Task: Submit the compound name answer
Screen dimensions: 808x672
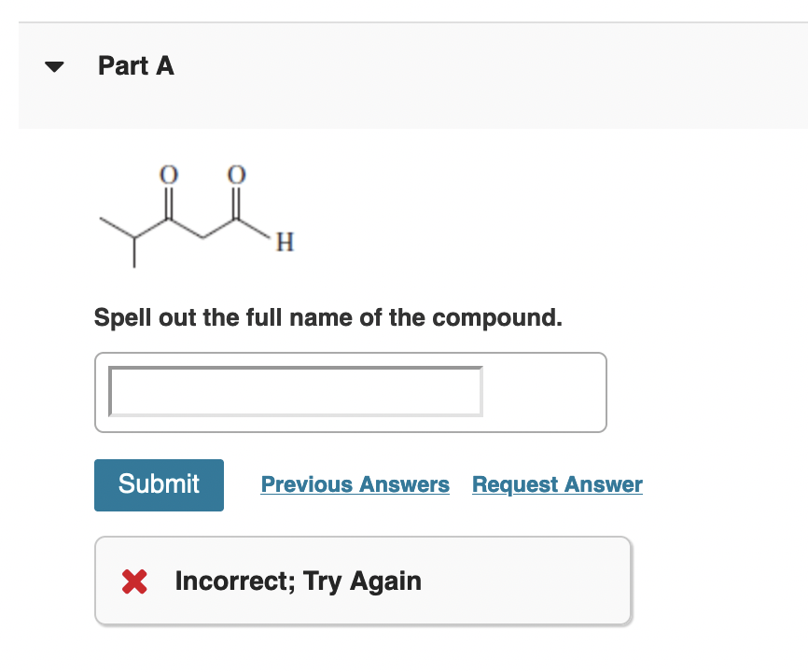Action: [159, 484]
